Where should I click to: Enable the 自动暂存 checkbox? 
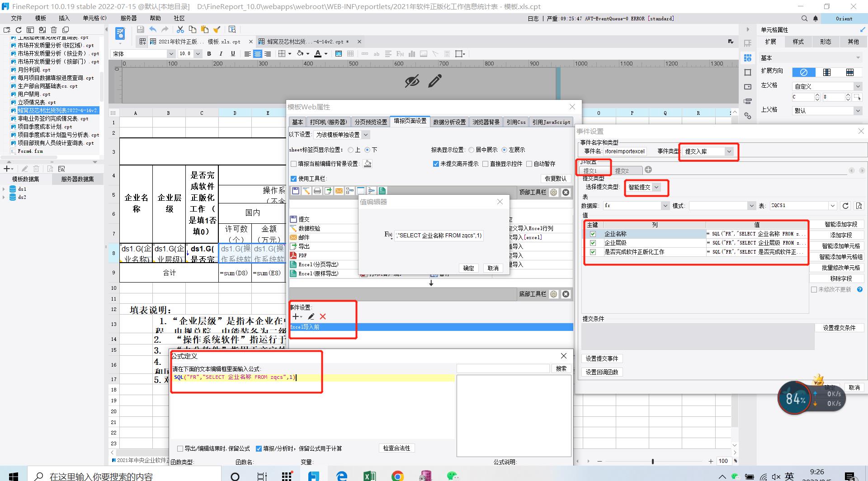point(529,164)
